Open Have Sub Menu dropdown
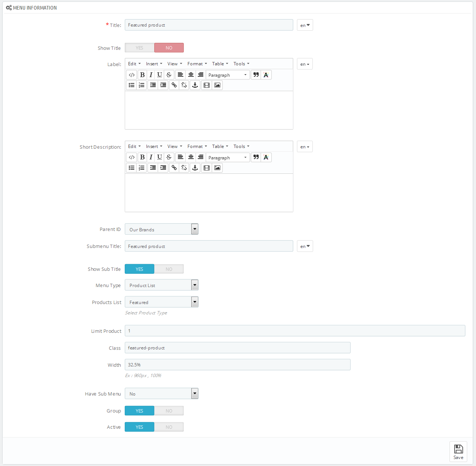The image size is (476, 466). (x=162, y=394)
